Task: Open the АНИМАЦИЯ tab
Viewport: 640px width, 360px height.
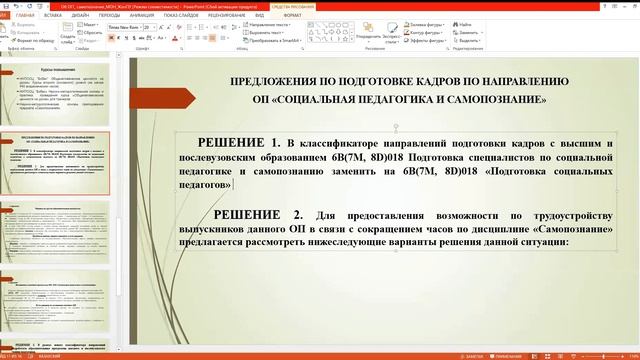Action: click(142, 16)
